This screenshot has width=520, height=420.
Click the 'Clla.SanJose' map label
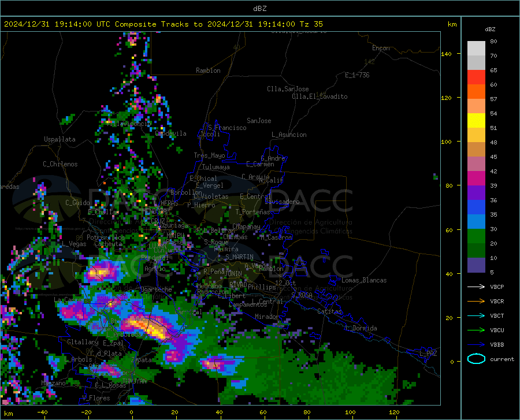click(x=288, y=89)
